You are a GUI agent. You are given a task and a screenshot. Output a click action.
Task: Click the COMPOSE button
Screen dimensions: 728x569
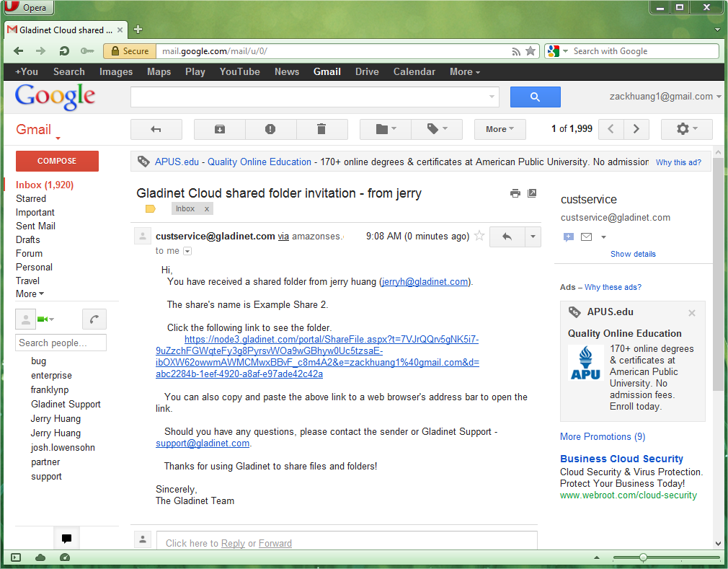click(57, 161)
